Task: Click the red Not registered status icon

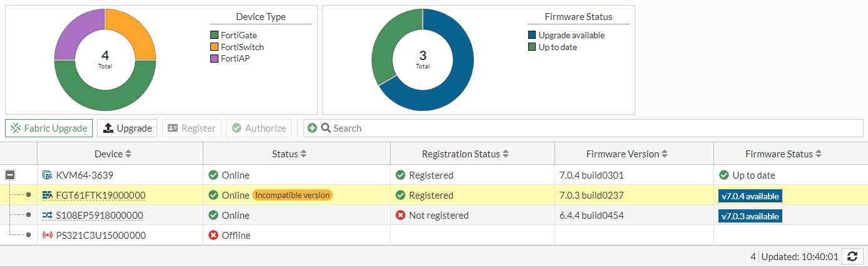Action: click(x=401, y=216)
